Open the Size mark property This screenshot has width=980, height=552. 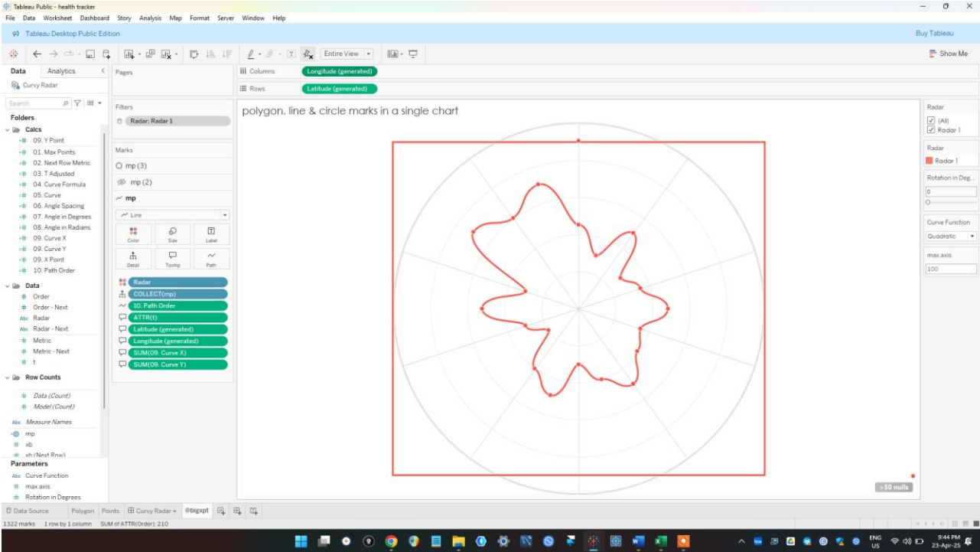pos(172,234)
